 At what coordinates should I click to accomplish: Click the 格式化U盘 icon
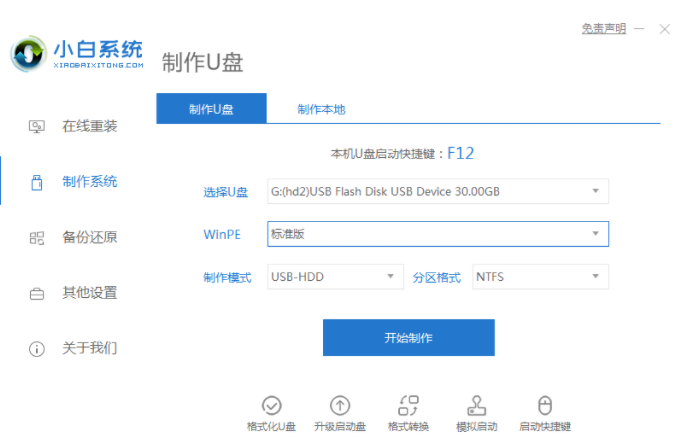pyautogui.click(x=272, y=405)
